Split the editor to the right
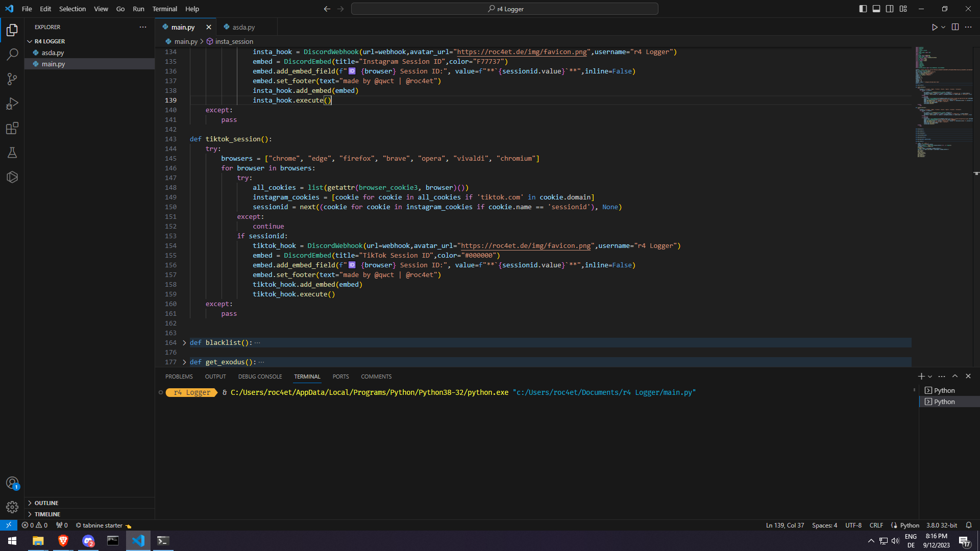Viewport: 980px width, 551px height. (x=955, y=27)
